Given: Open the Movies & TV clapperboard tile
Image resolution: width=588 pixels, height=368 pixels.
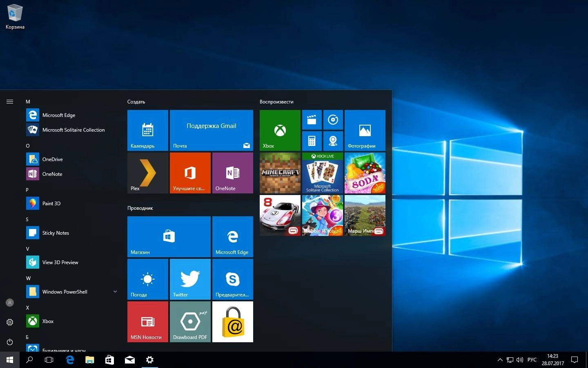Looking at the screenshot, I should (312, 120).
